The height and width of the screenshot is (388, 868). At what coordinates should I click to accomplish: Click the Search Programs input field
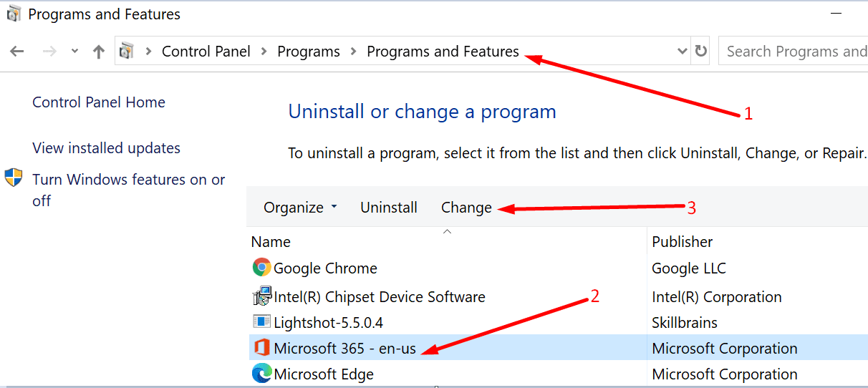(x=794, y=52)
